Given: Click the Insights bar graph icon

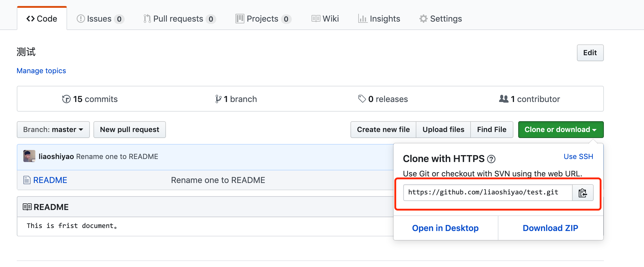Looking at the screenshot, I should [x=363, y=19].
